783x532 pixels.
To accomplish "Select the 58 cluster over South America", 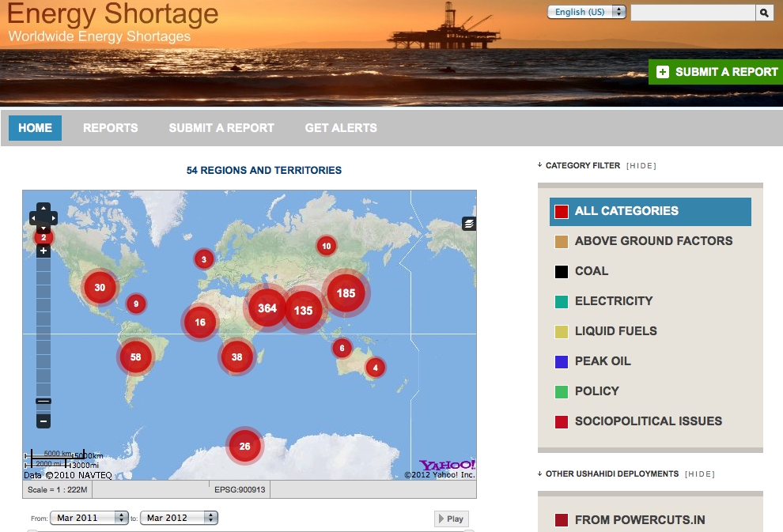I will 135,357.
